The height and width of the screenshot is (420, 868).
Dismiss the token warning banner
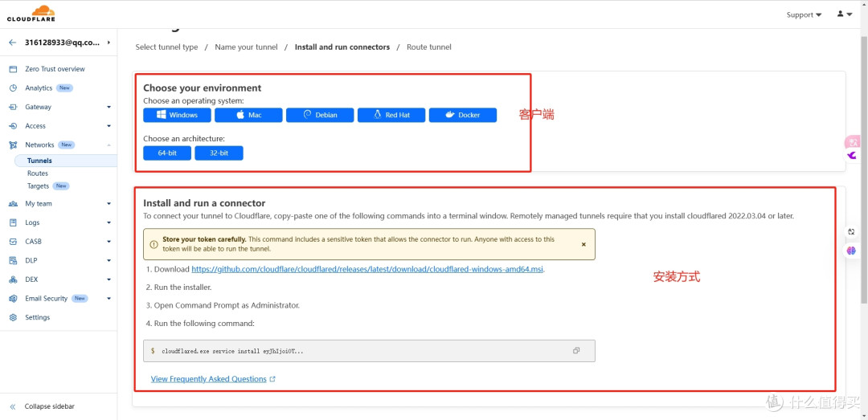[x=583, y=244]
